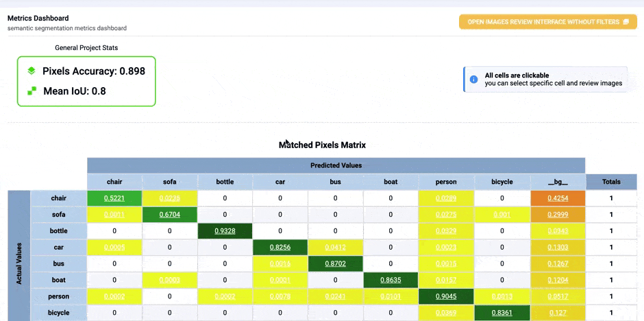Click the icon on the review interface button

[626, 22]
